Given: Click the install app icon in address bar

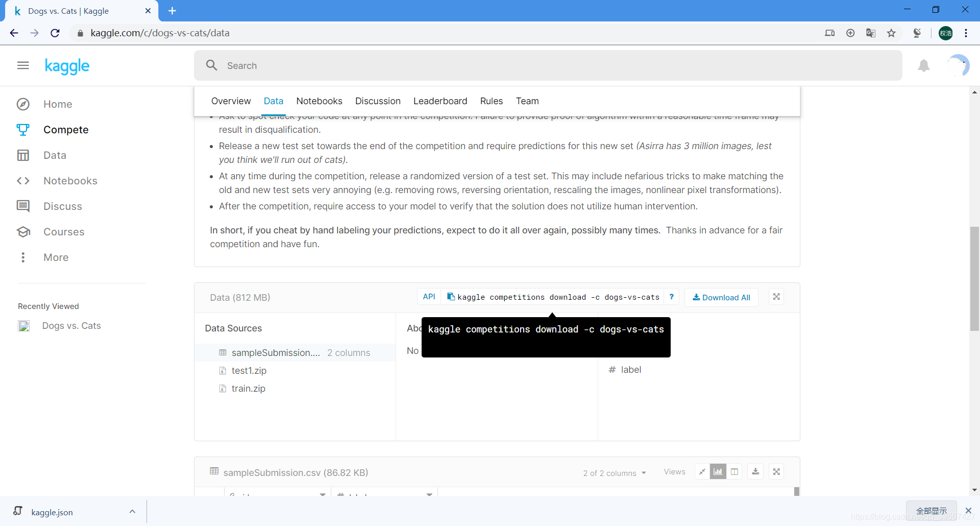Looking at the screenshot, I should point(850,33).
